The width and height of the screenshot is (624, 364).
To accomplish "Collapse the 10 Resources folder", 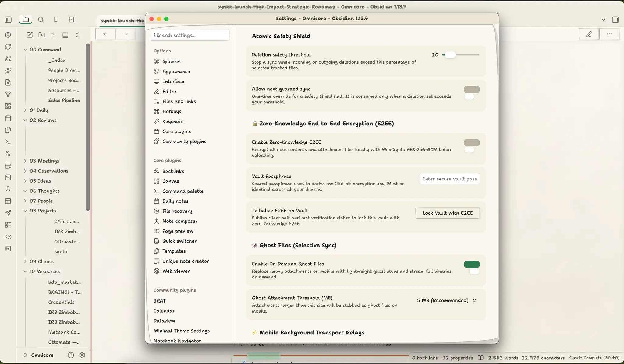I will 25,271.
